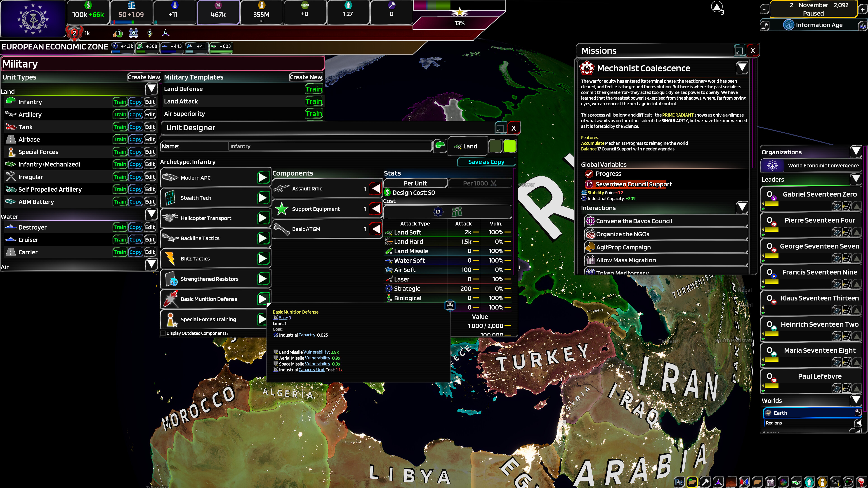Click Create New under Unit Types
This screenshot has width=868, height=488.
pyautogui.click(x=144, y=77)
